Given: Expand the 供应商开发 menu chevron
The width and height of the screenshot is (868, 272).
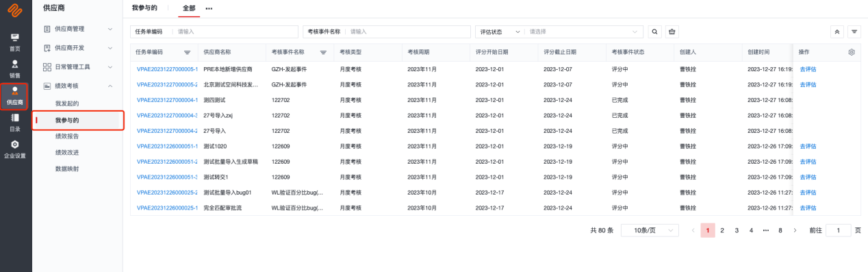Looking at the screenshot, I should click(110, 48).
